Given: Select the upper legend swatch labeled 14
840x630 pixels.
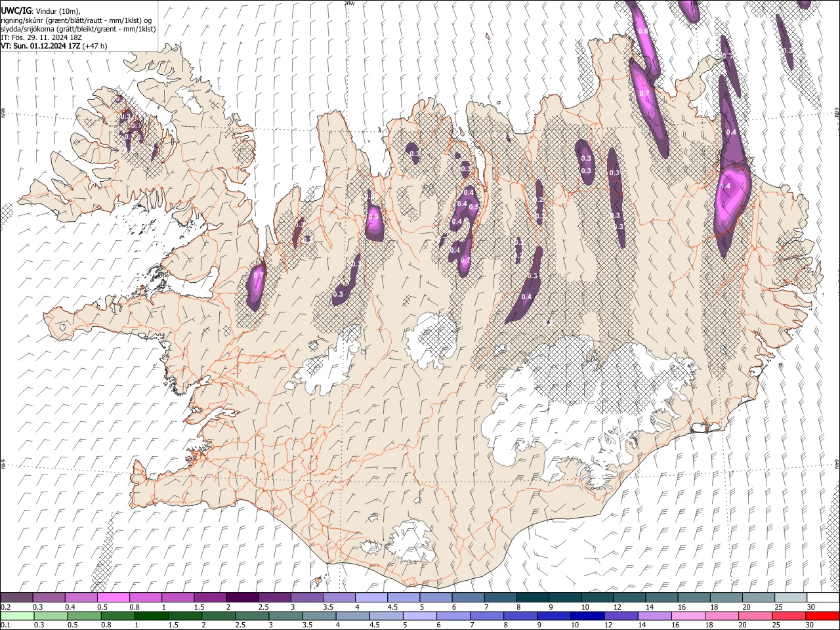Looking at the screenshot, I should [x=661, y=597].
